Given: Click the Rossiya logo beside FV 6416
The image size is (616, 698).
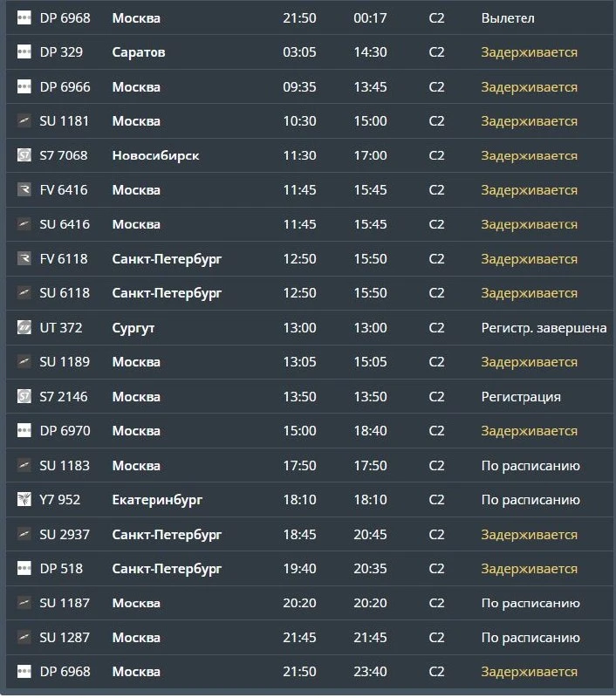Looking at the screenshot, I should coord(24,189).
